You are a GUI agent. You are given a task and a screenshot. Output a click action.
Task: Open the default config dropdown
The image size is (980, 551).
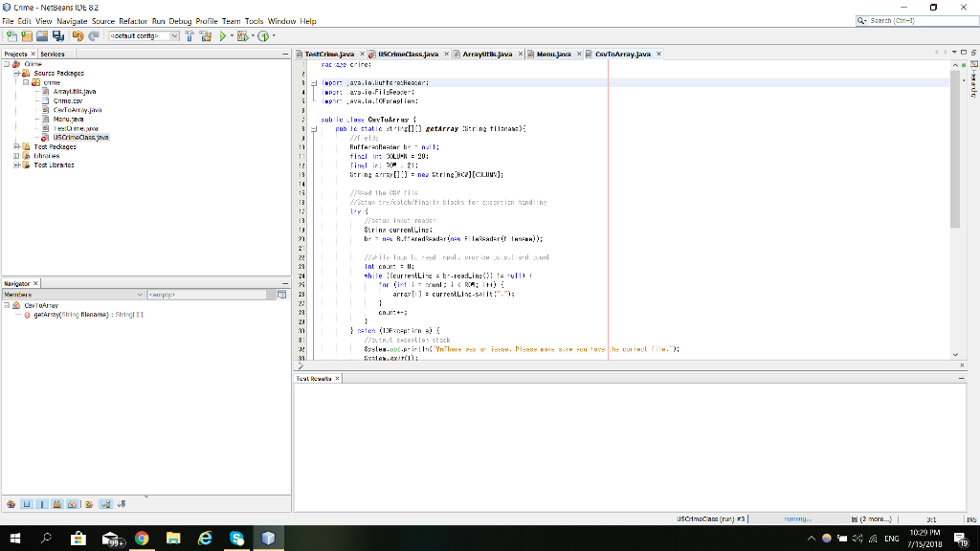coord(173,36)
